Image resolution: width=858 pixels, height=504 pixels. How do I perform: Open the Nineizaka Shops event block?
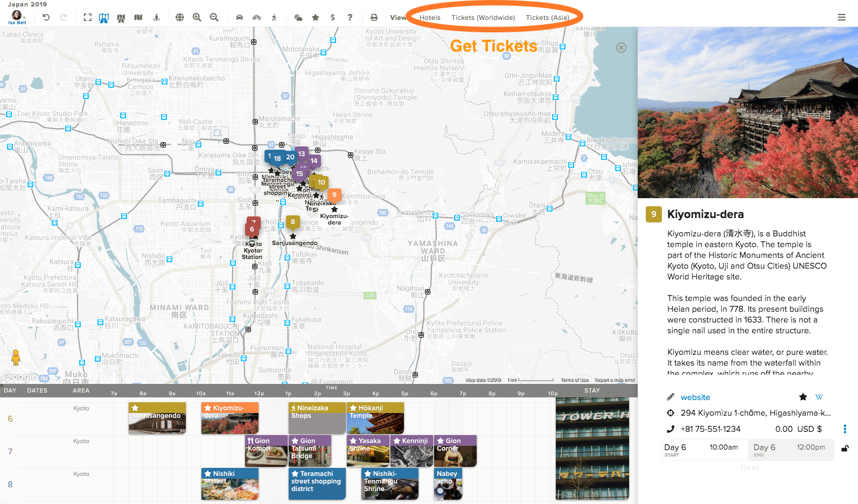click(x=317, y=418)
